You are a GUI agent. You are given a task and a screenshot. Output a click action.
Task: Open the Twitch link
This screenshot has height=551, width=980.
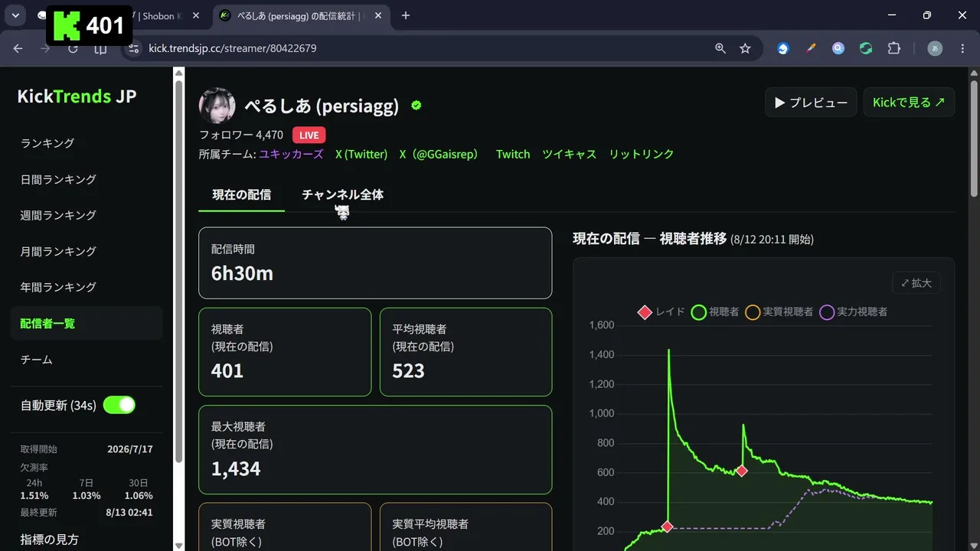[x=513, y=154]
